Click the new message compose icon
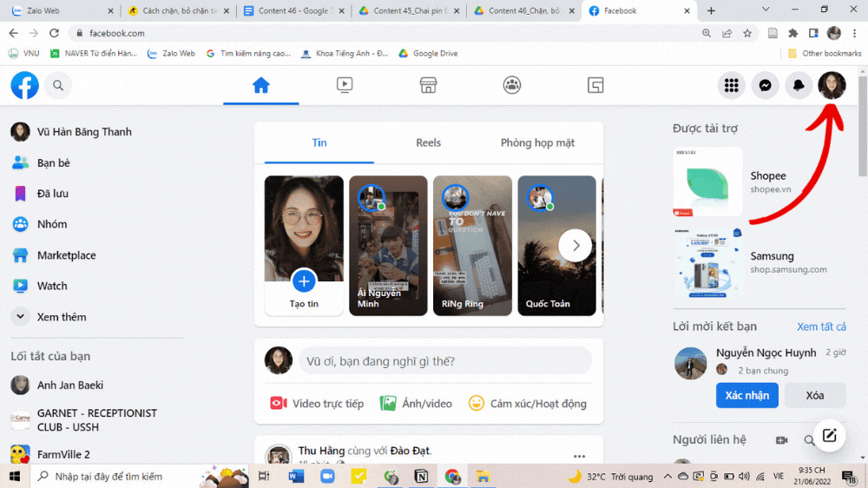Viewport: 868px width, 488px height. [829, 436]
